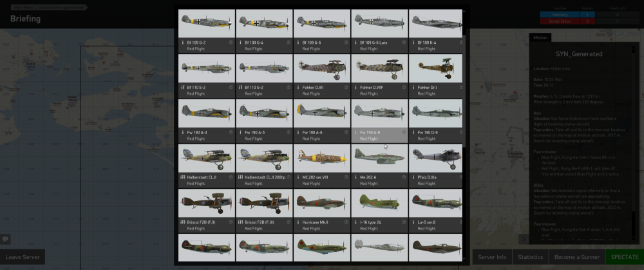This screenshot has width=644, height=270.
Task: Open the info icon for MC.202 ser.VIII
Action: (x=346, y=177)
